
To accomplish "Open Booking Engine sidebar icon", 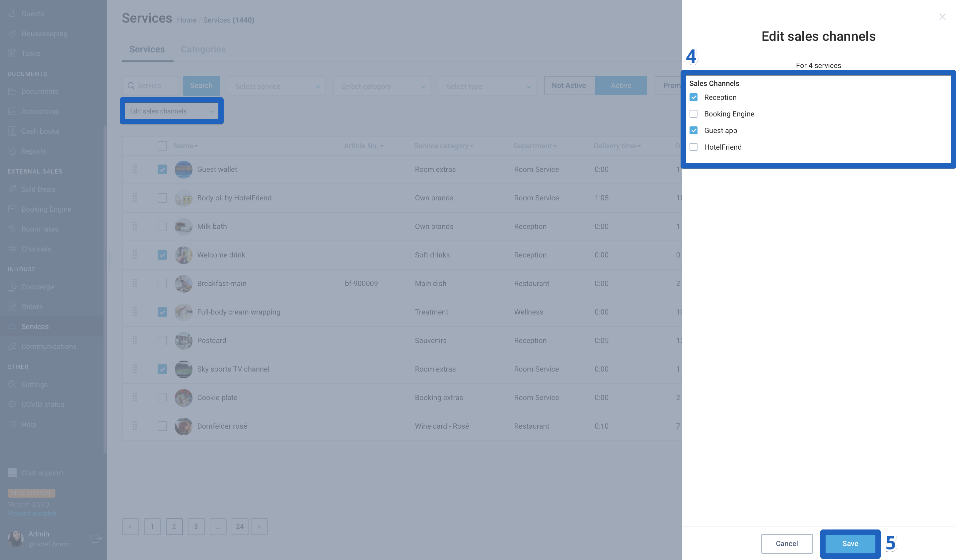I will (12, 209).
